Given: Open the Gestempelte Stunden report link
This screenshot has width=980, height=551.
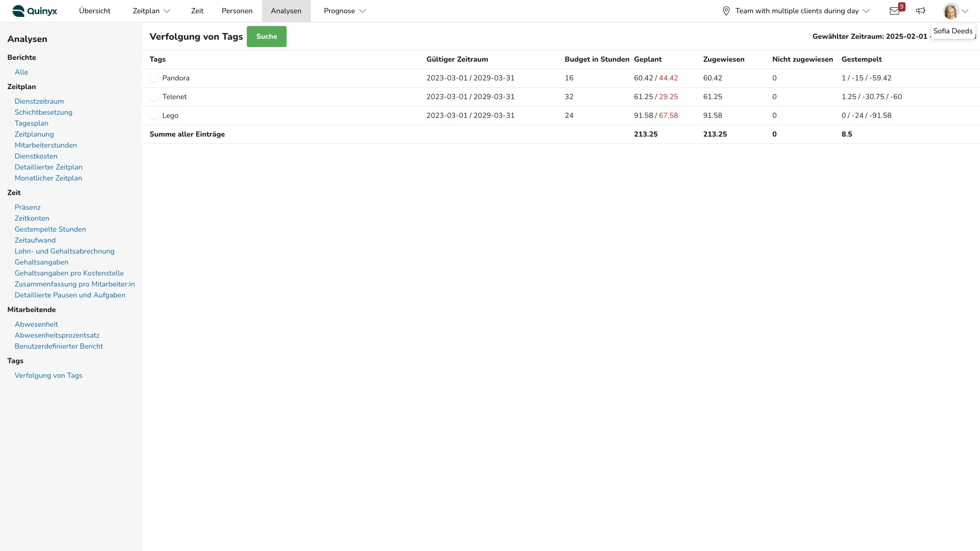Looking at the screenshot, I should pos(50,229).
